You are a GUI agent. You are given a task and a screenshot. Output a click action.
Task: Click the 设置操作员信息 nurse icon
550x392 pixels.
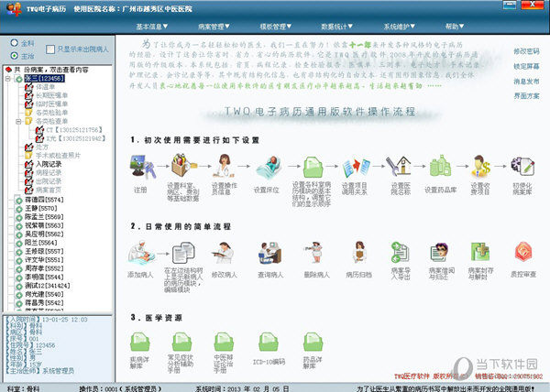click(225, 166)
